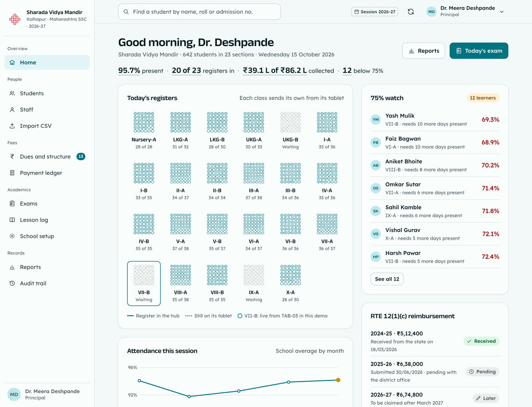Open the waiting UKG-B register tile
The height and width of the screenshot is (407, 532).
[290, 130]
